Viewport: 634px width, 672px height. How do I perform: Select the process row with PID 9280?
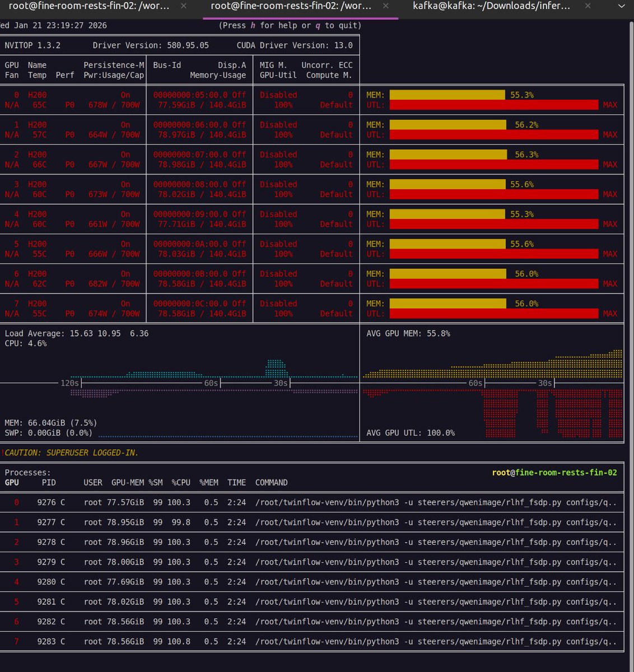point(312,582)
